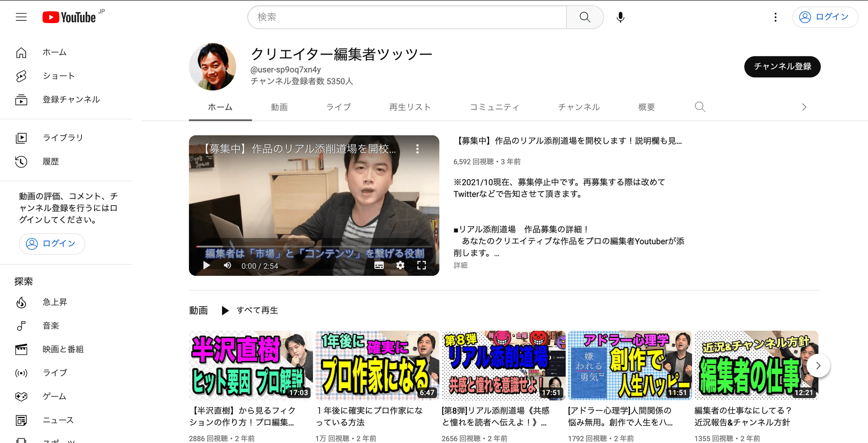The image size is (868, 443).
Task: Open the 履歴 watch history
Action: pos(51,161)
